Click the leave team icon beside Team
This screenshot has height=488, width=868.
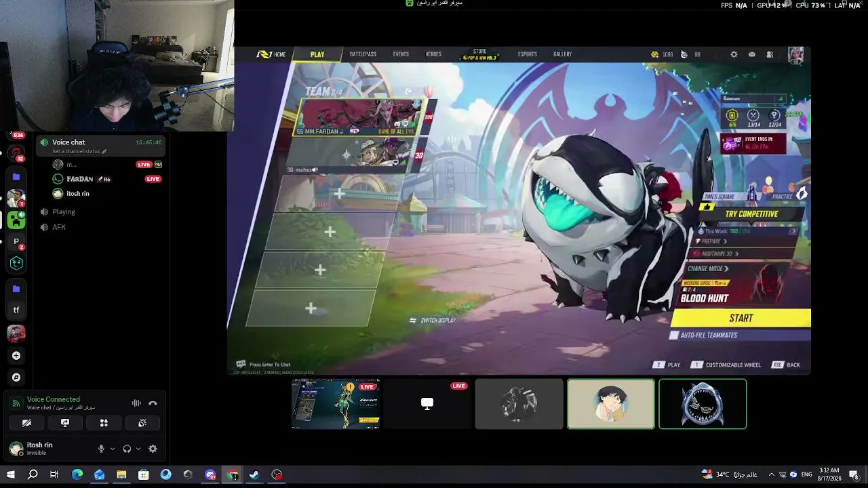pos(408,91)
